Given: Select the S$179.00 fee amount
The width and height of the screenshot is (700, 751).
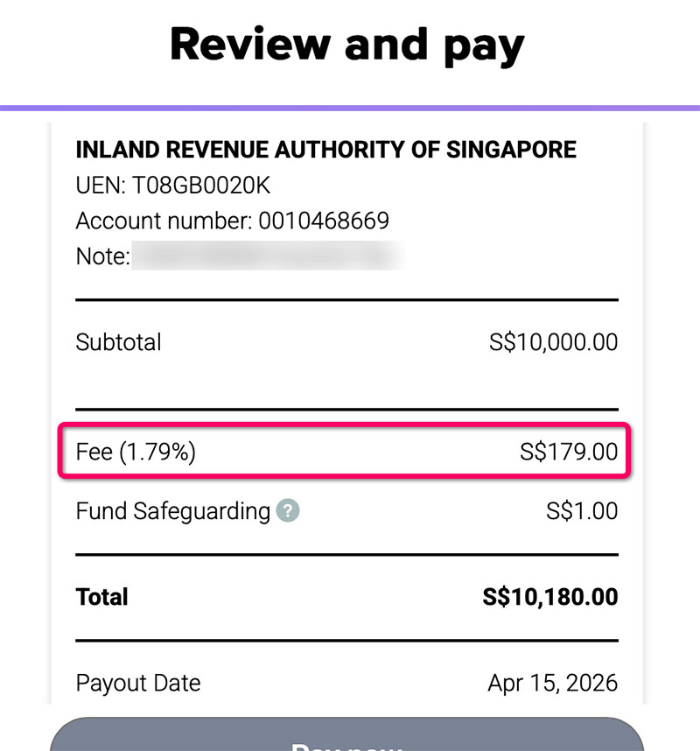Looking at the screenshot, I should click(x=568, y=452).
